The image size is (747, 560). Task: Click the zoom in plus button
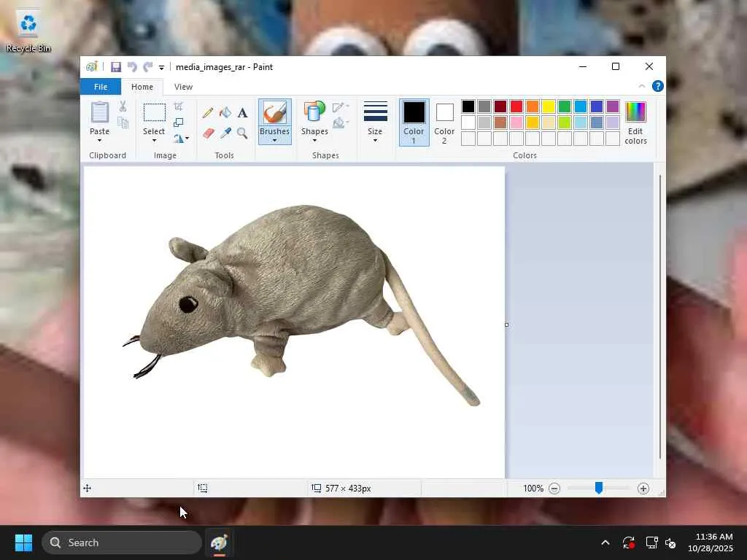(x=643, y=489)
